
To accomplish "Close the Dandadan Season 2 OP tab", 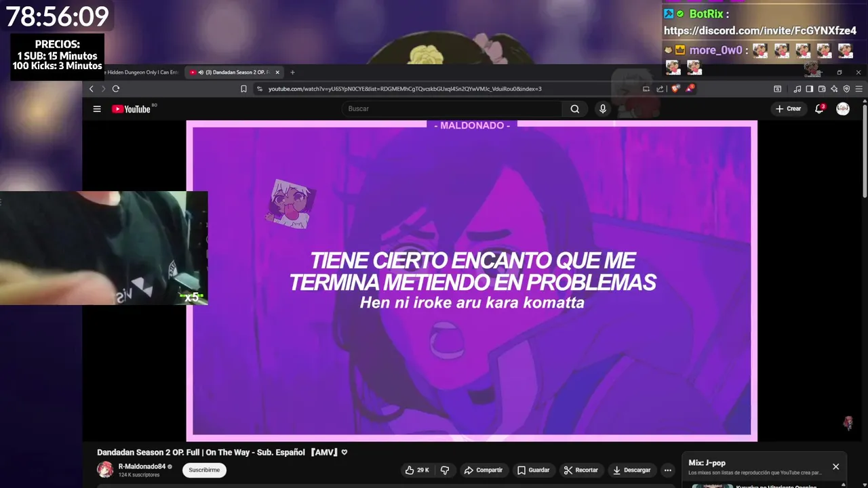I will tap(277, 72).
